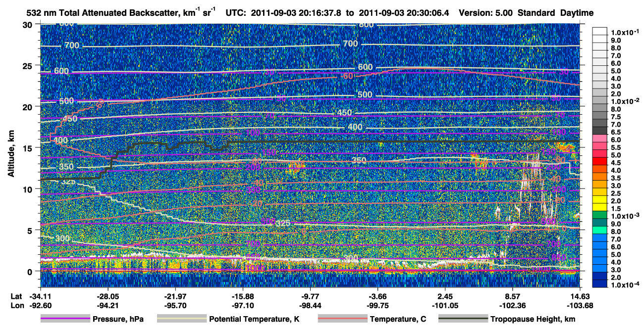Click the latitude value '-9.77'
The width and height of the screenshot is (644, 330).
pyautogui.click(x=310, y=296)
